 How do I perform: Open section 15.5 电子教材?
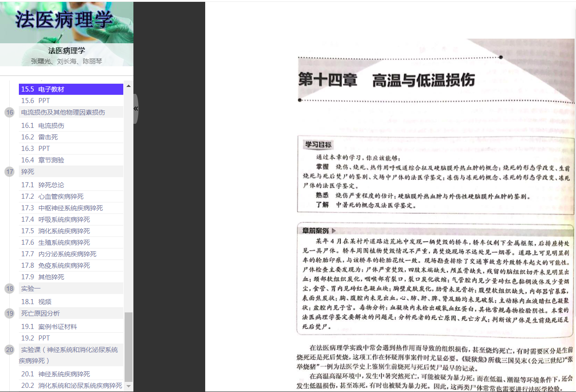point(43,89)
